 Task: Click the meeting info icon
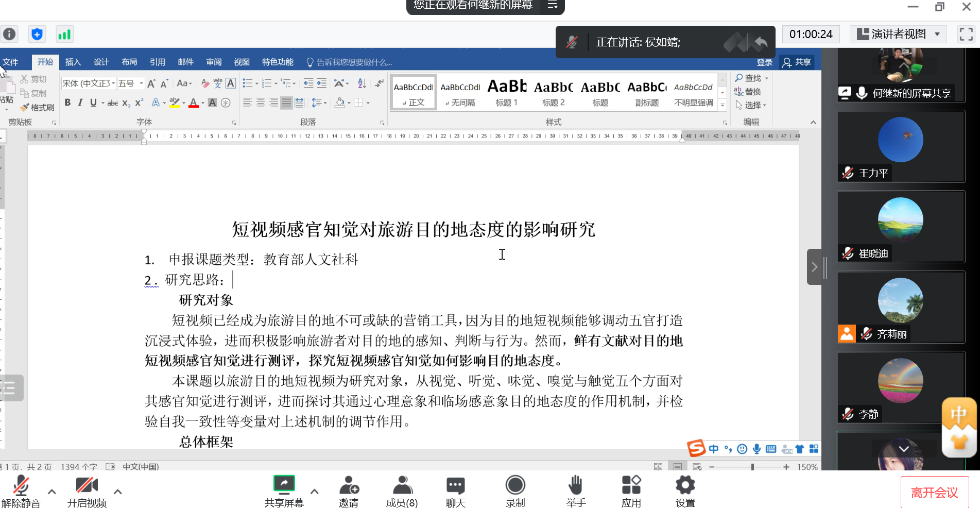click(9, 35)
